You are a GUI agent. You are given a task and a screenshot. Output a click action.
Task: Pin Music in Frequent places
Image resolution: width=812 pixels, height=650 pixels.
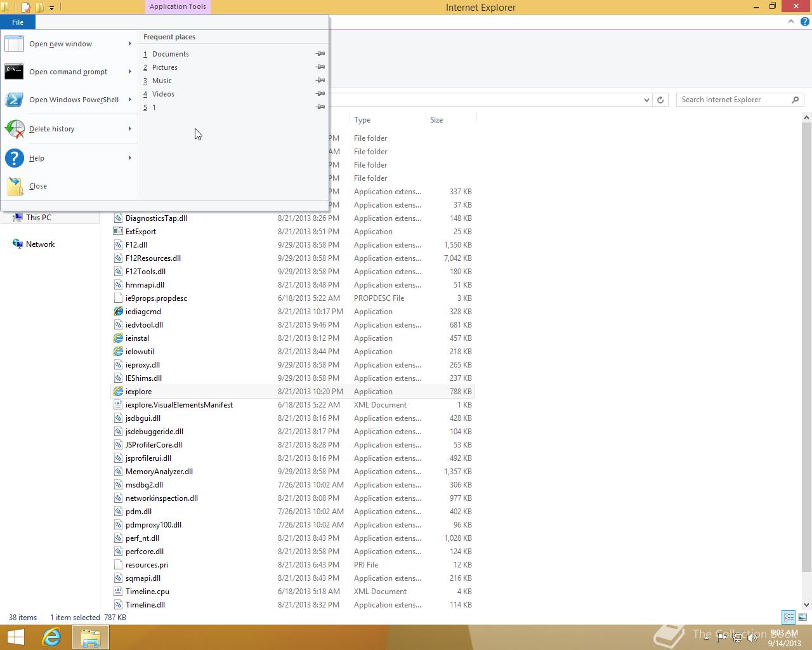(320, 81)
